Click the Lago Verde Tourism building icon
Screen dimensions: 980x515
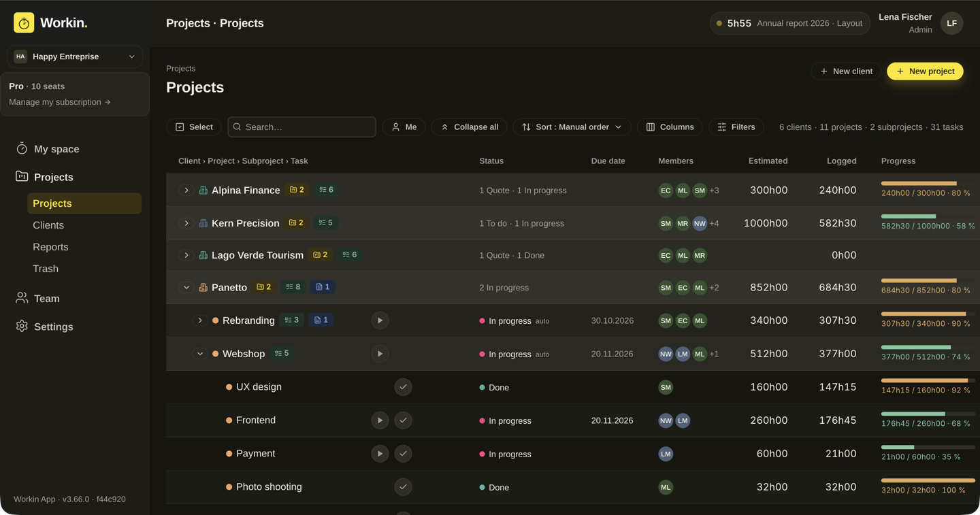tap(203, 255)
